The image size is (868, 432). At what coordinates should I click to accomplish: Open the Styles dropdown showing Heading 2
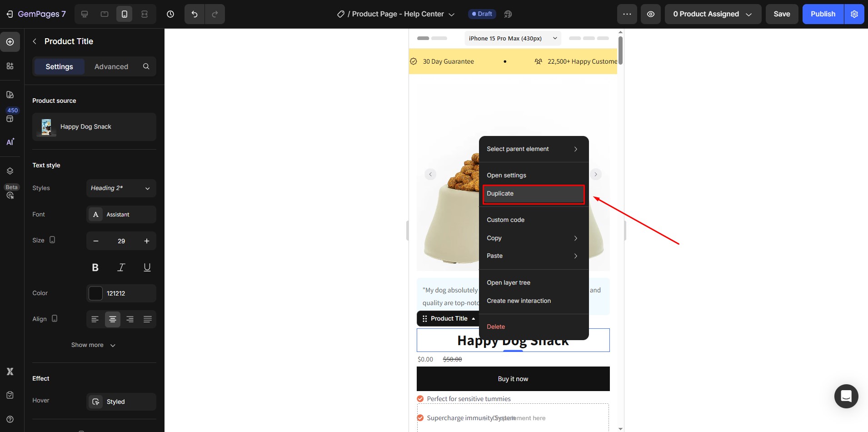click(121, 188)
